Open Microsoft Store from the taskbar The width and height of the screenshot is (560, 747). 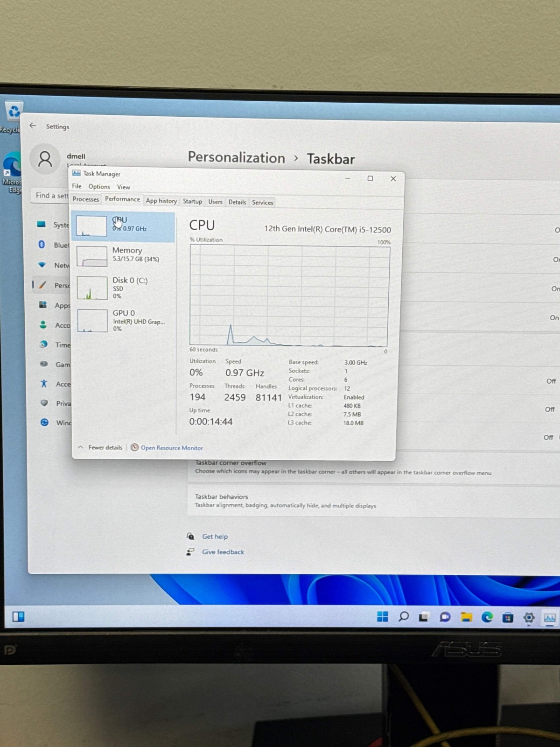508,618
